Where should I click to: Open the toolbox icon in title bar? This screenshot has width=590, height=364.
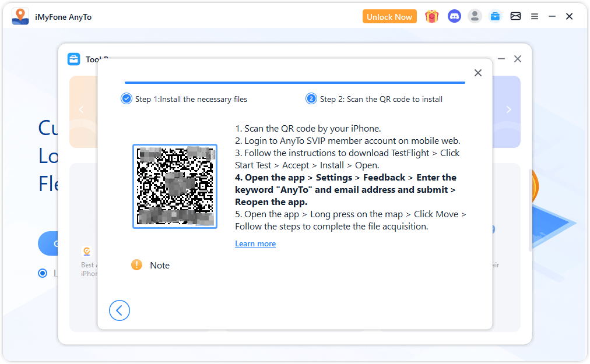pos(495,16)
